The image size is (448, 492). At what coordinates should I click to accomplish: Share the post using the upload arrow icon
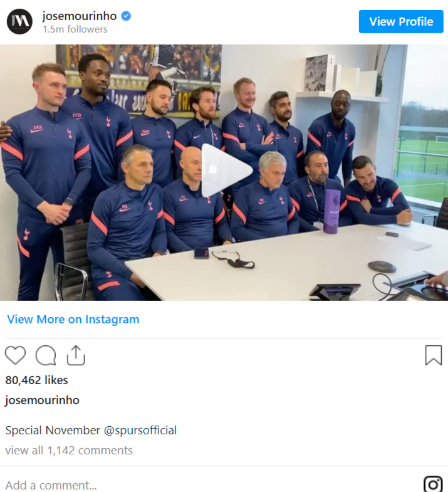pyautogui.click(x=76, y=355)
